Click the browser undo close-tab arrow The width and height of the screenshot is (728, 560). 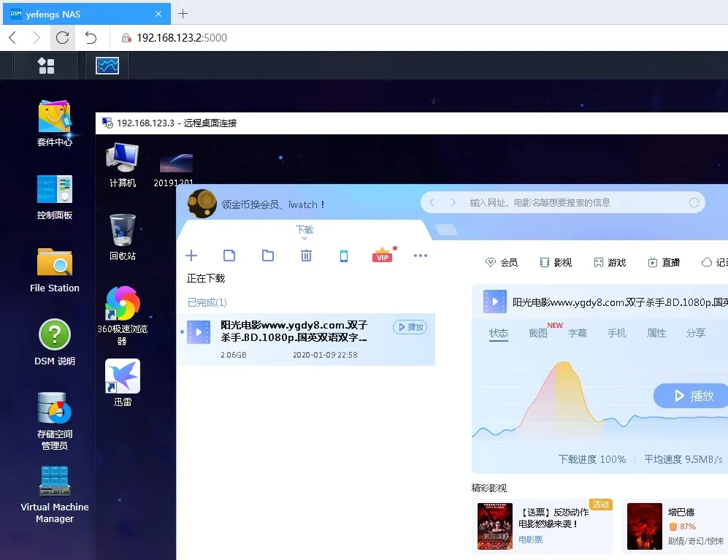(x=91, y=38)
